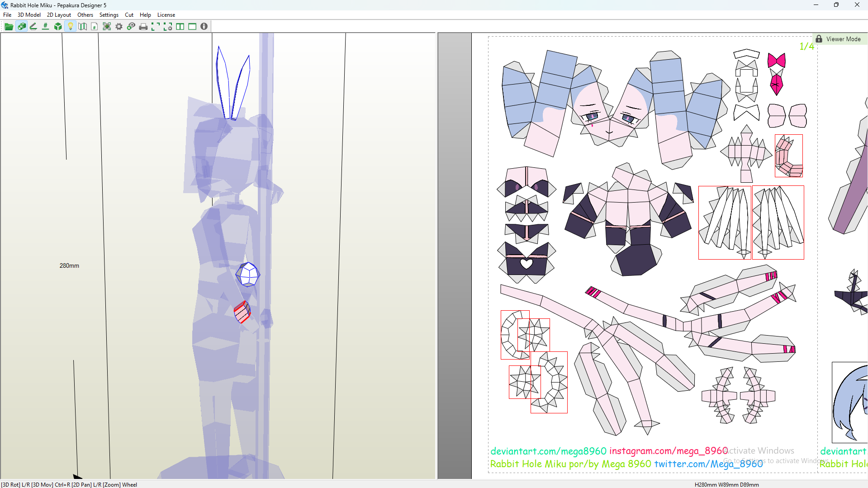The width and height of the screenshot is (868, 488).
Task: Open the 3D Model menu
Action: tap(29, 15)
